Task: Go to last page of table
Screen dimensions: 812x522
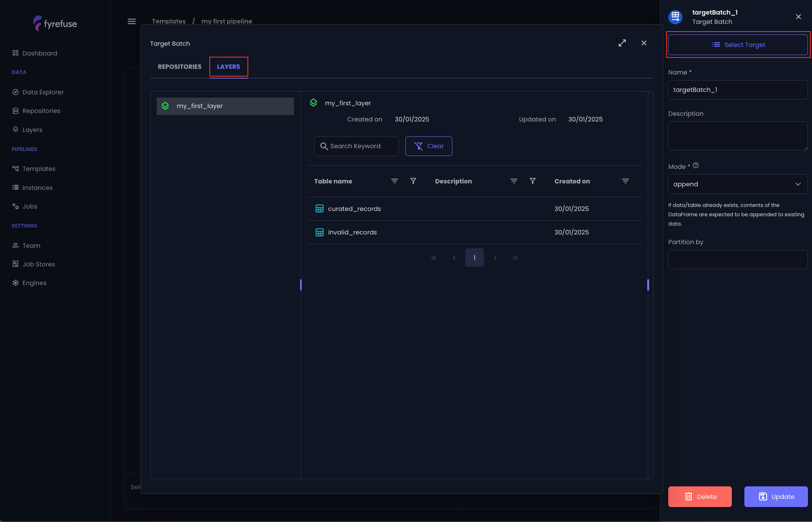Action: pyautogui.click(x=515, y=258)
